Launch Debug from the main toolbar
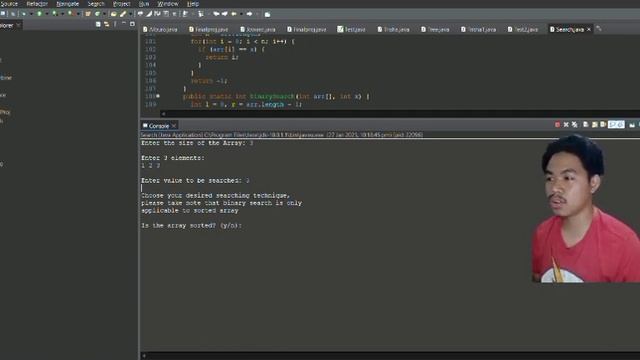This screenshot has width=640, height=360. 23,14
